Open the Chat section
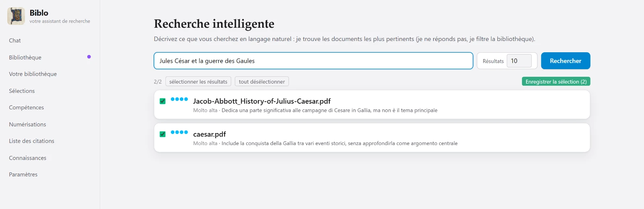Image resolution: width=644 pixels, height=209 pixels. pyautogui.click(x=15, y=41)
